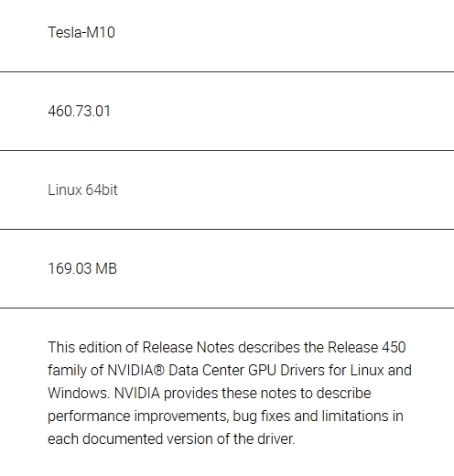Click the "bug fixes" words
This screenshot has height=476, width=454.
point(262,416)
